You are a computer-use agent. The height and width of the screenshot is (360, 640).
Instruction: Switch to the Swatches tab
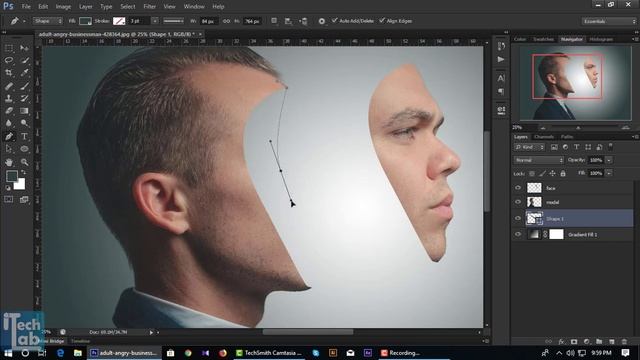(x=543, y=39)
